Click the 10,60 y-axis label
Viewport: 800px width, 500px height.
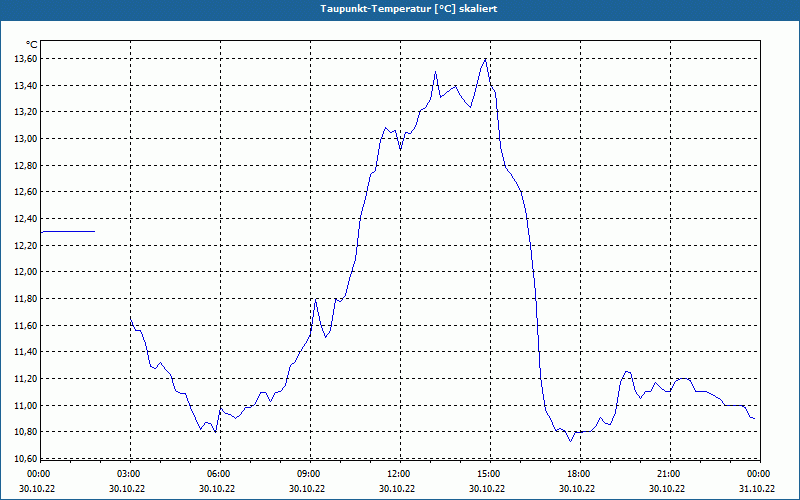point(26,458)
